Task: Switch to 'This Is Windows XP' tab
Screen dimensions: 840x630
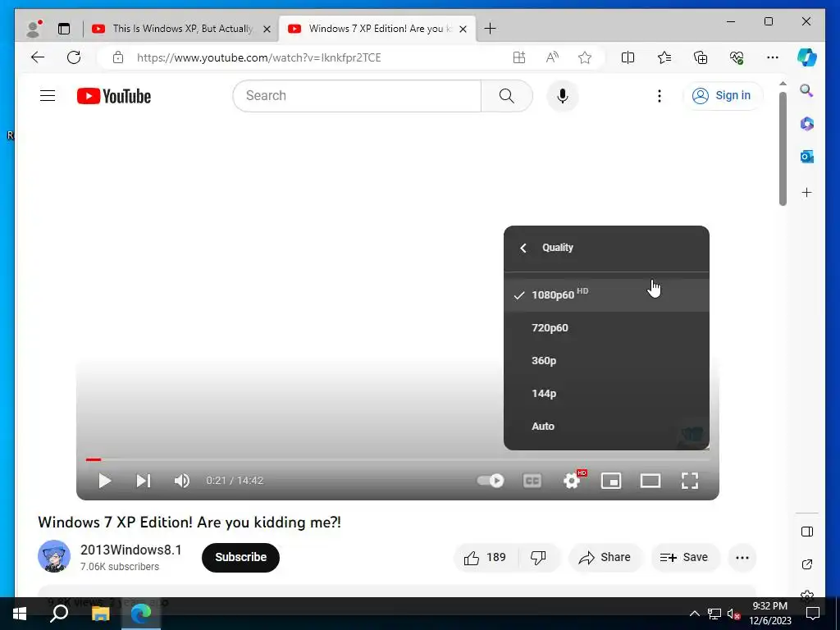Action: [181, 29]
